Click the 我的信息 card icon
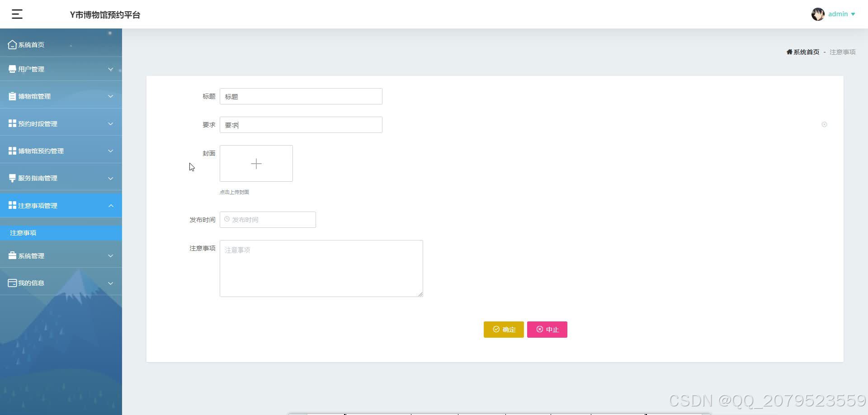 12,283
